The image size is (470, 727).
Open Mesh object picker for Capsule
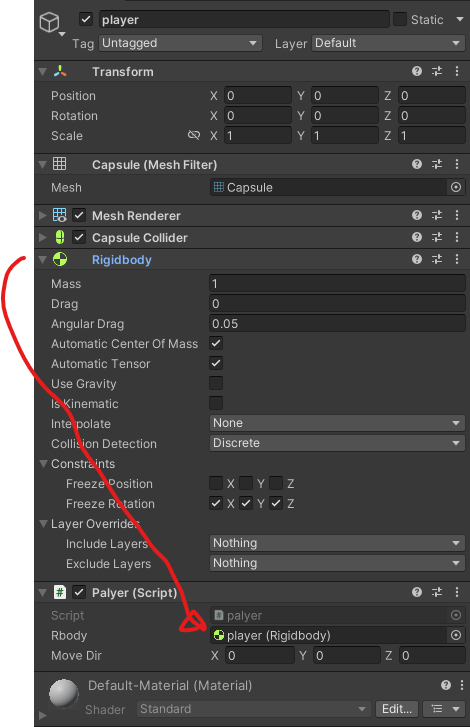(456, 187)
